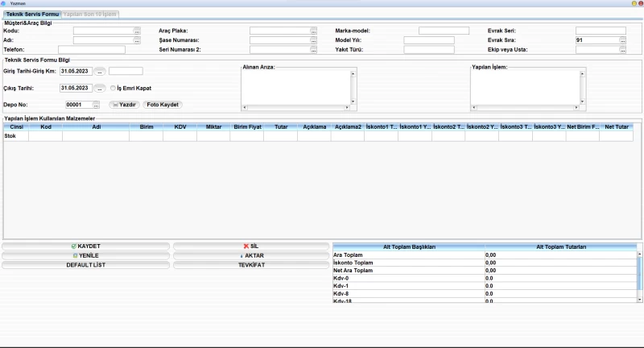Open the lookup button beside Şase Numarası
The width and height of the screenshot is (644, 348).
[313, 40]
